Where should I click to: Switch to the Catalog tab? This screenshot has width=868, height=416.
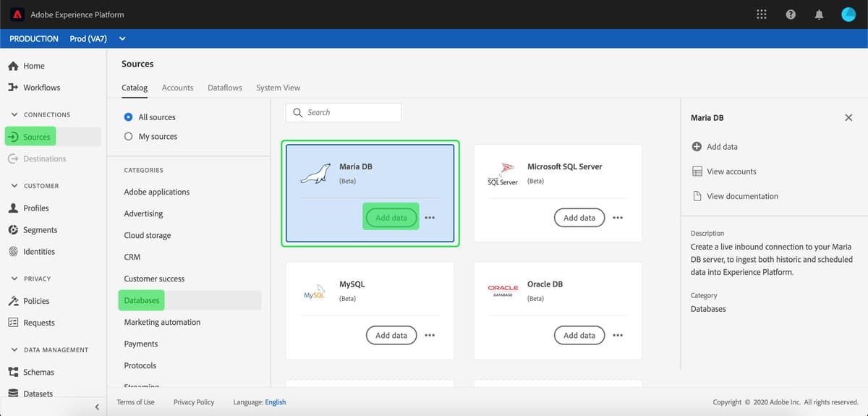(135, 88)
